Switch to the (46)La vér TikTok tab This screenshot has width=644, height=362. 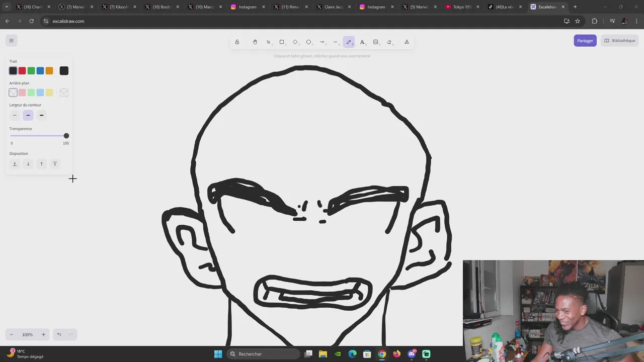[x=505, y=7]
